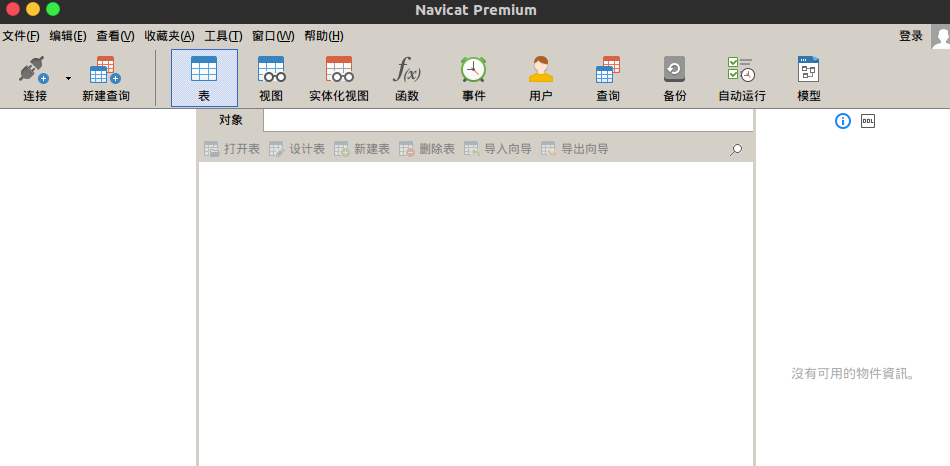This screenshot has height=466, width=950.
Task: Open the 文件(F) menu
Action: point(21,36)
